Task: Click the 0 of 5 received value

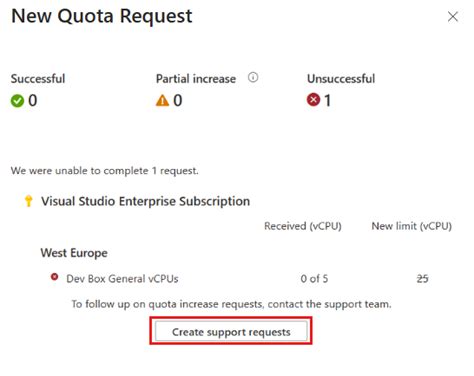Action: tap(314, 279)
